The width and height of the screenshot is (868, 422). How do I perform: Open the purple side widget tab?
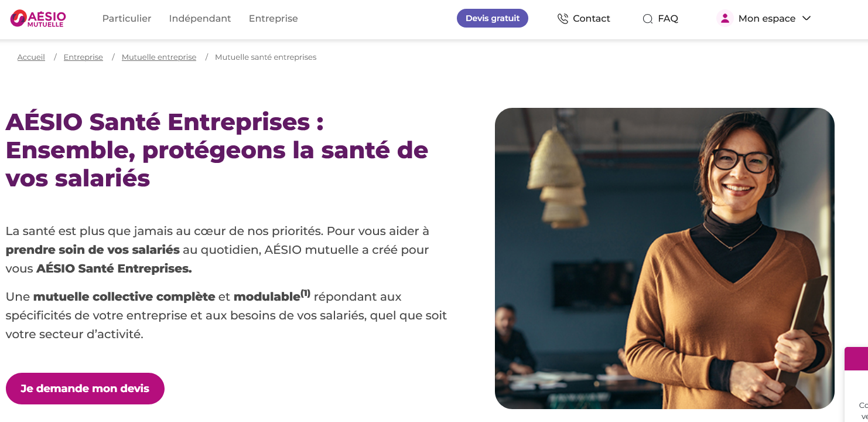click(856, 359)
